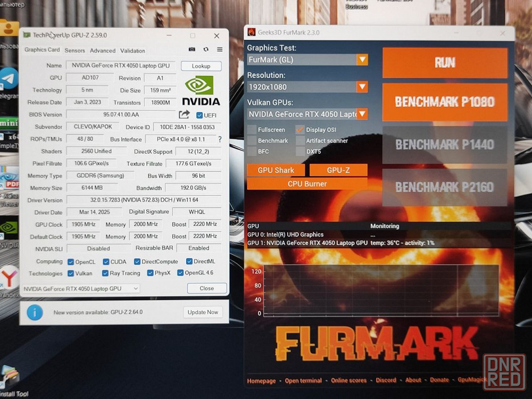Start BENCHMARK P2160
The width and height of the screenshot is (532, 399).
click(x=445, y=187)
